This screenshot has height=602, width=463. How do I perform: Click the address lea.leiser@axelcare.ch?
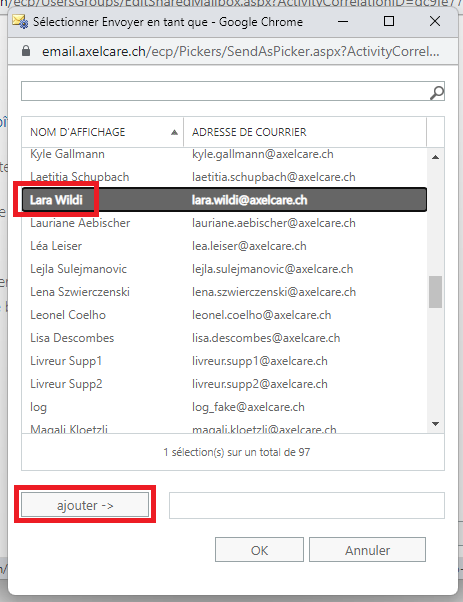click(x=249, y=246)
